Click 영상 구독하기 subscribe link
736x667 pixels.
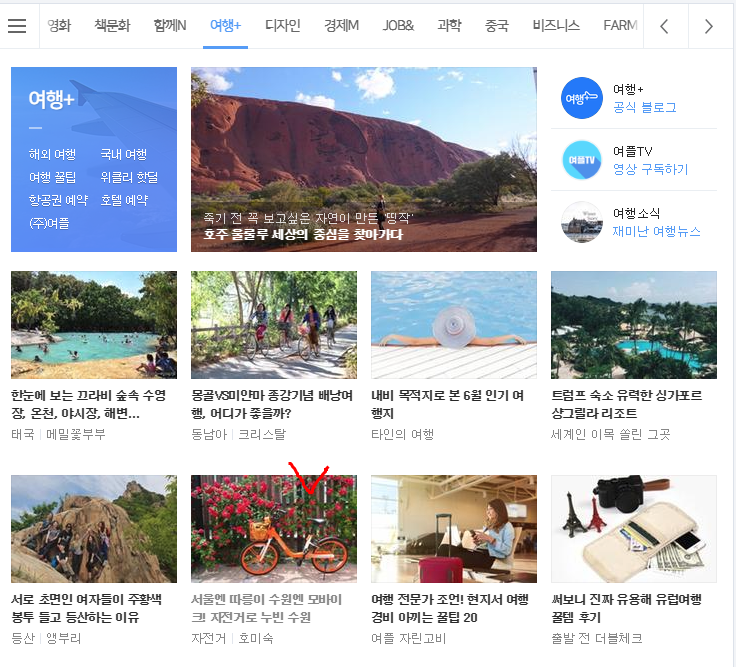click(650, 169)
